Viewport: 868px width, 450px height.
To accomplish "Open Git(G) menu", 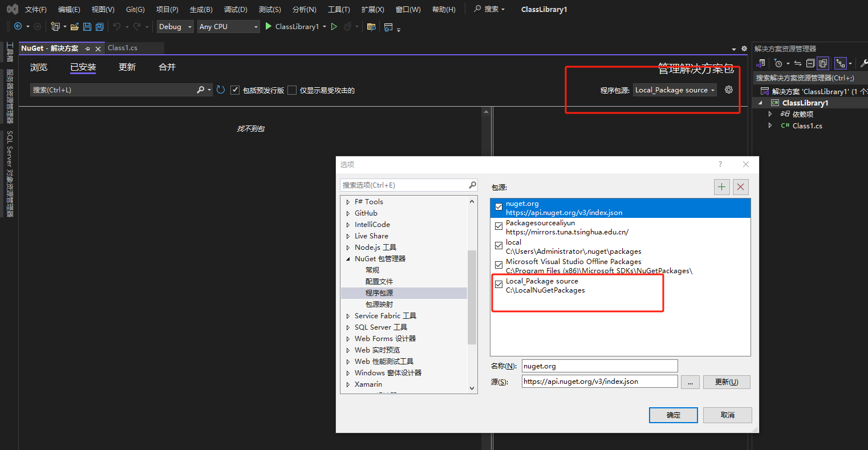I will [x=135, y=9].
